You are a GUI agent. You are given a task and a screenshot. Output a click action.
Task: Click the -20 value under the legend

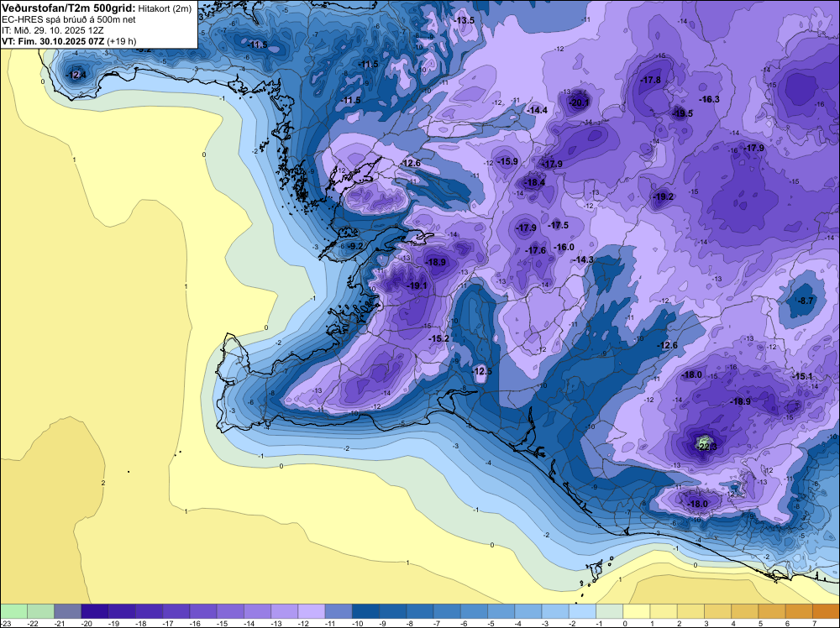point(87,624)
